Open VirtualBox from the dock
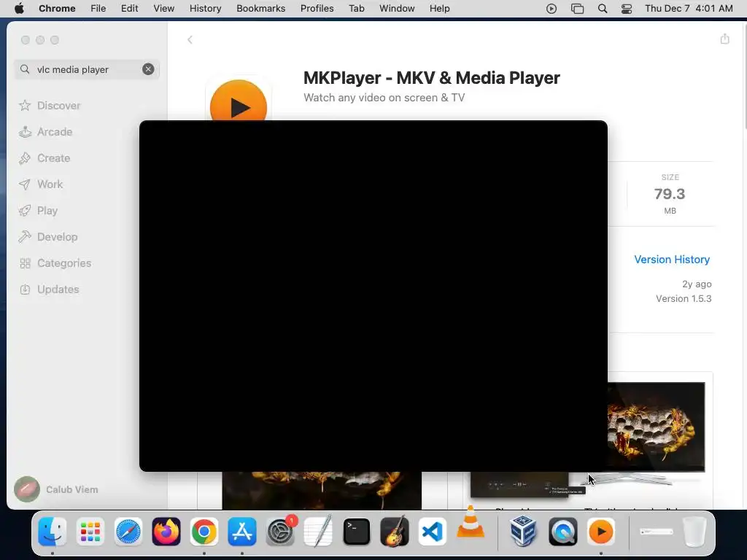The width and height of the screenshot is (747, 560). click(x=524, y=532)
